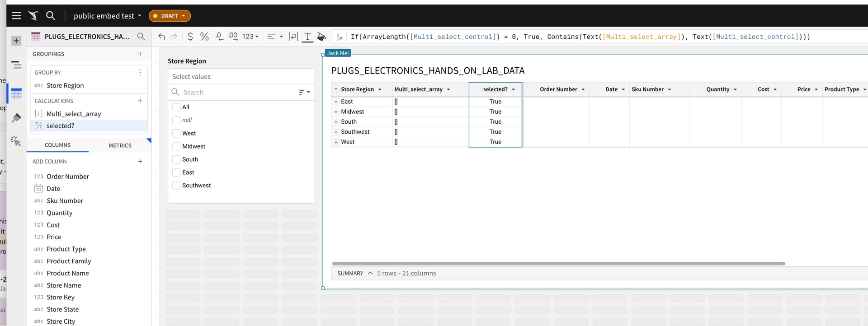
Task: Open the public embed test title dropdown
Action: tap(108, 16)
